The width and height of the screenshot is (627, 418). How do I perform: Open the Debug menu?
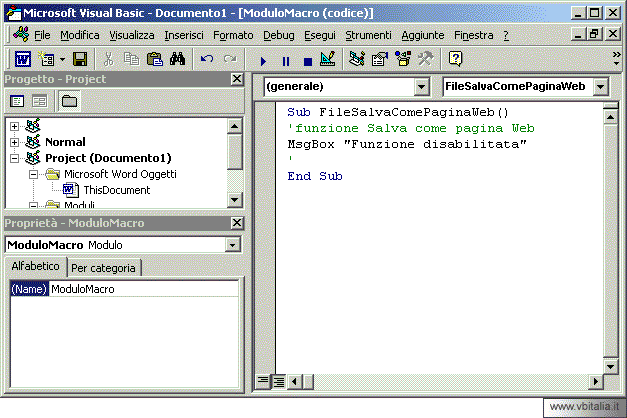279,35
